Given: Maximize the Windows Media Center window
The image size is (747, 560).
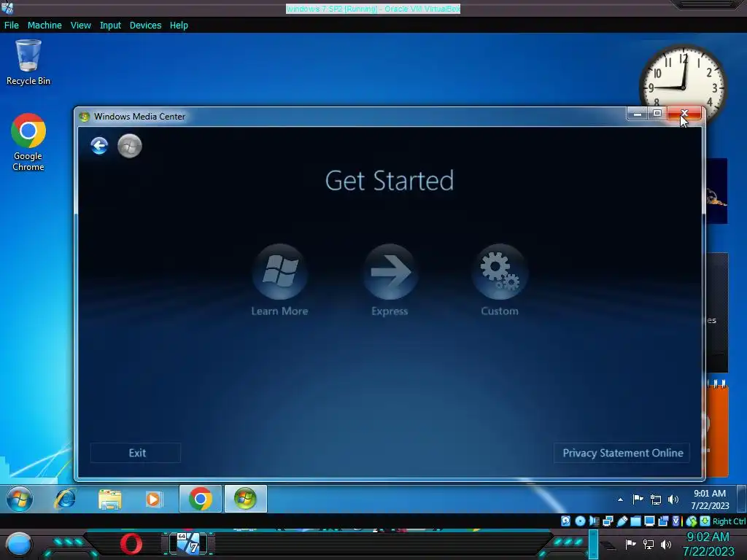Looking at the screenshot, I should pos(657,113).
